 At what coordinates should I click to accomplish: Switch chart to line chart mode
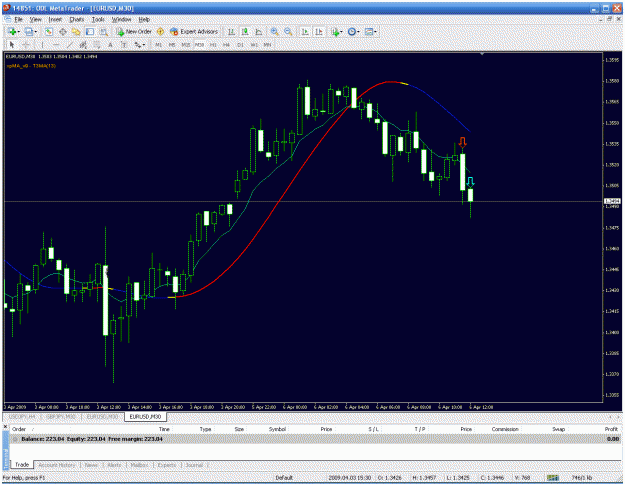click(258, 31)
